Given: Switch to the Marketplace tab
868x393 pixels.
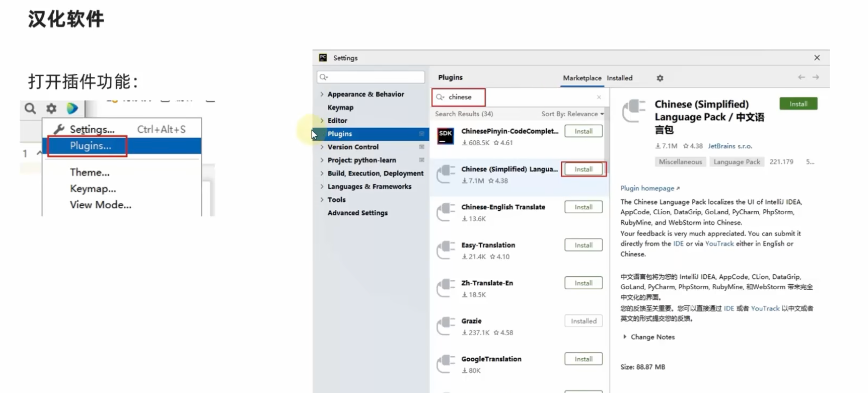Looking at the screenshot, I should point(582,78).
